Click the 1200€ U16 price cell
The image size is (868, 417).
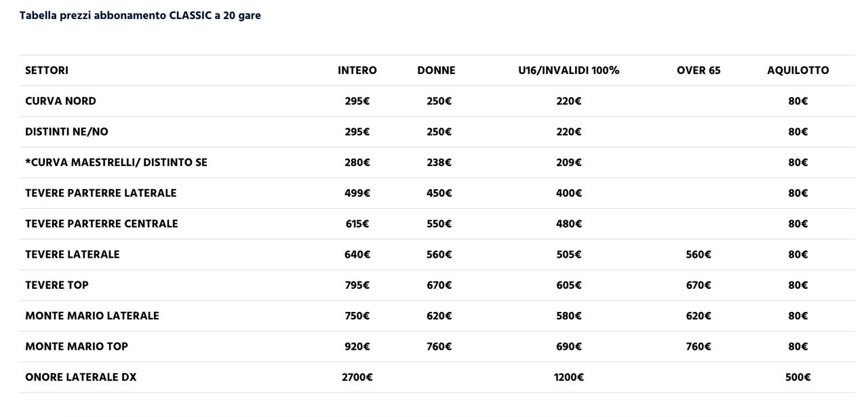tap(569, 377)
